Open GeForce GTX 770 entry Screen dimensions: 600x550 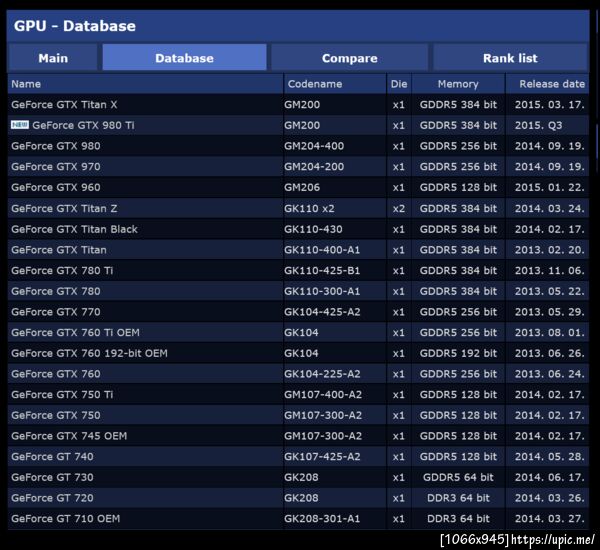pyautogui.click(x=56, y=312)
